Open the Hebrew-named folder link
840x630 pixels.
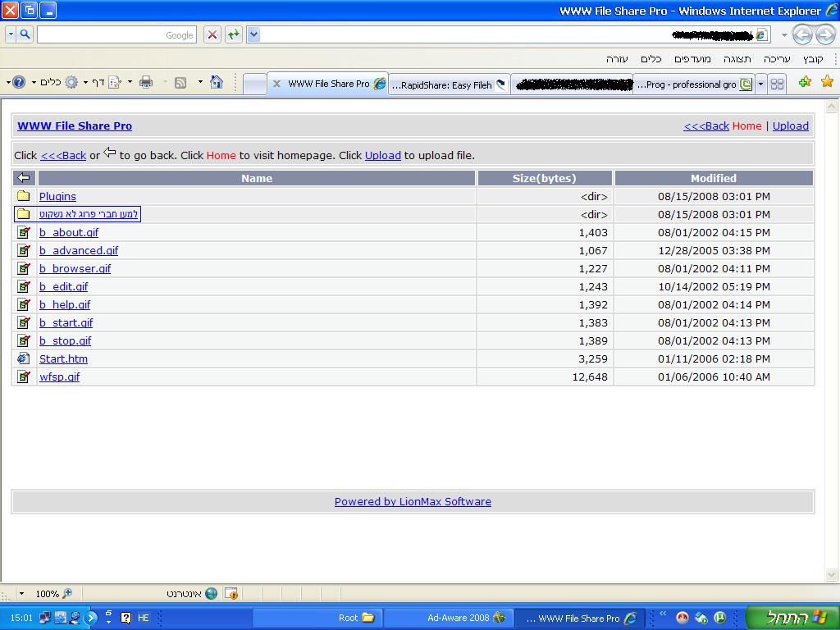point(89,214)
